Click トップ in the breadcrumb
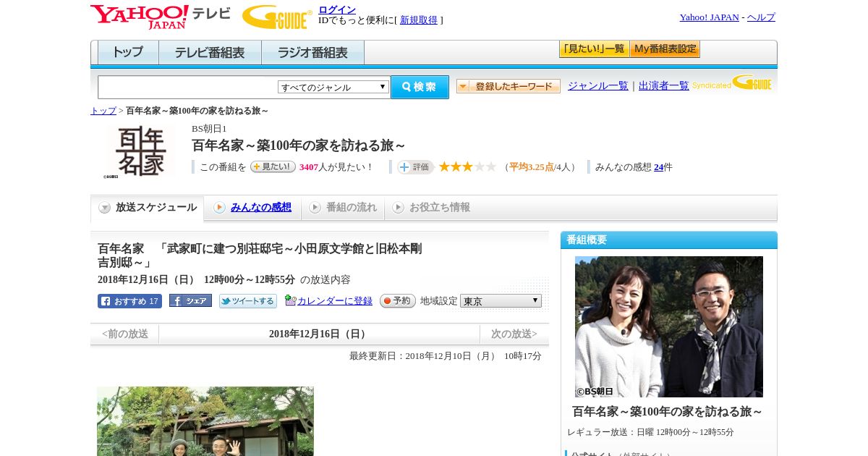Viewport: 868px width, 456px height. point(103,111)
